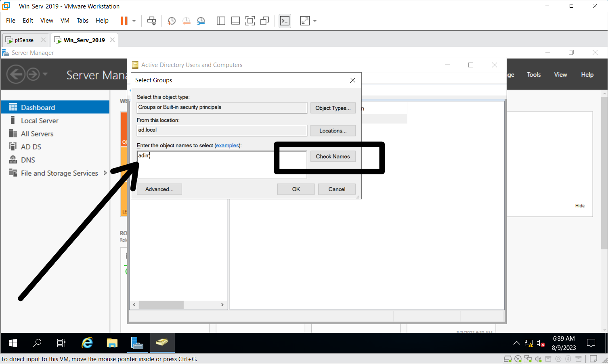Image resolution: width=608 pixels, height=364 pixels.
Task: Open the examples link
Action: (x=227, y=146)
